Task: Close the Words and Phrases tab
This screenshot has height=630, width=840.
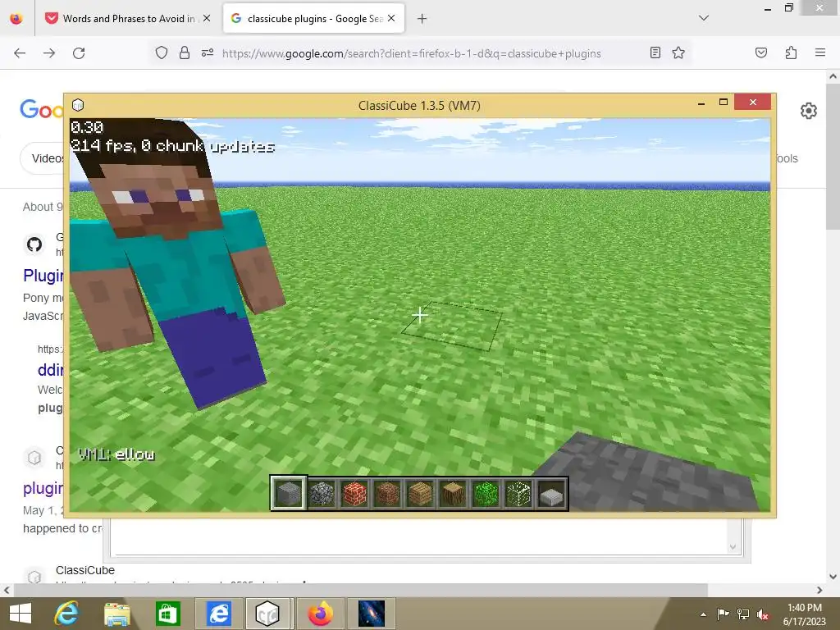Action: tap(207, 18)
